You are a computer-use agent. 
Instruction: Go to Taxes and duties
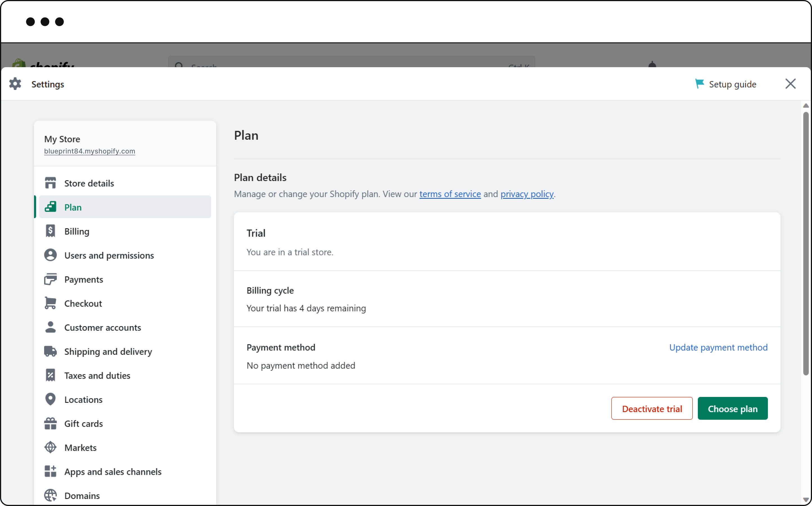(125, 376)
